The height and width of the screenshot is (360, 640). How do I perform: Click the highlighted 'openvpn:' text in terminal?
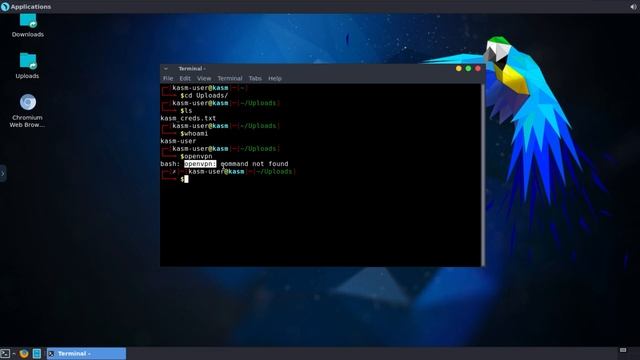pos(200,164)
